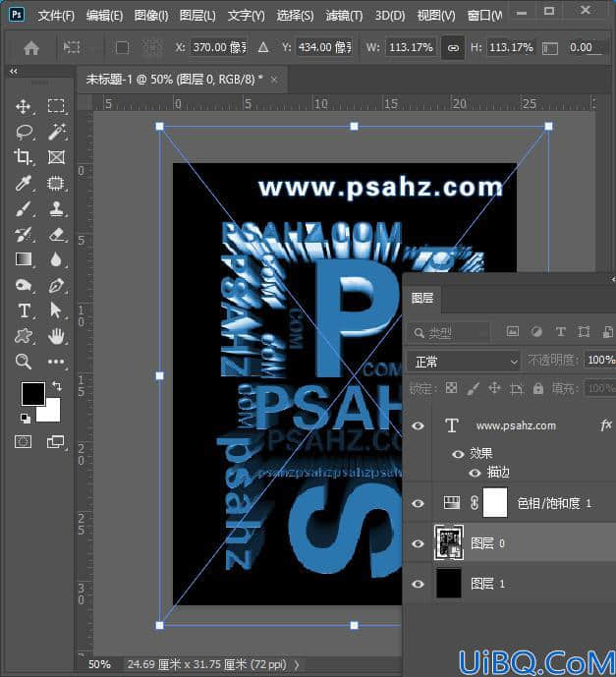616x677 pixels.
Task: Select the History Brush tool
Action: coord(24,235)
